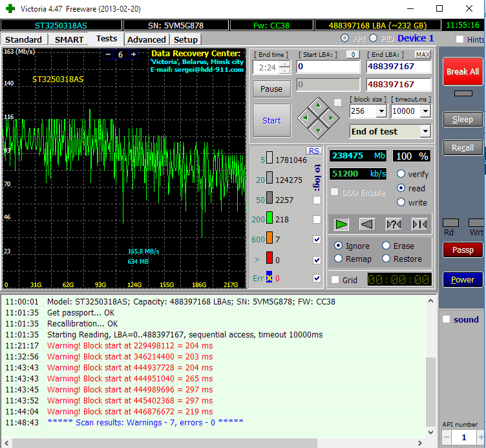Decrease graph scale with the minus icon
This screenshot has height=448, width=486.
[107, 55]
